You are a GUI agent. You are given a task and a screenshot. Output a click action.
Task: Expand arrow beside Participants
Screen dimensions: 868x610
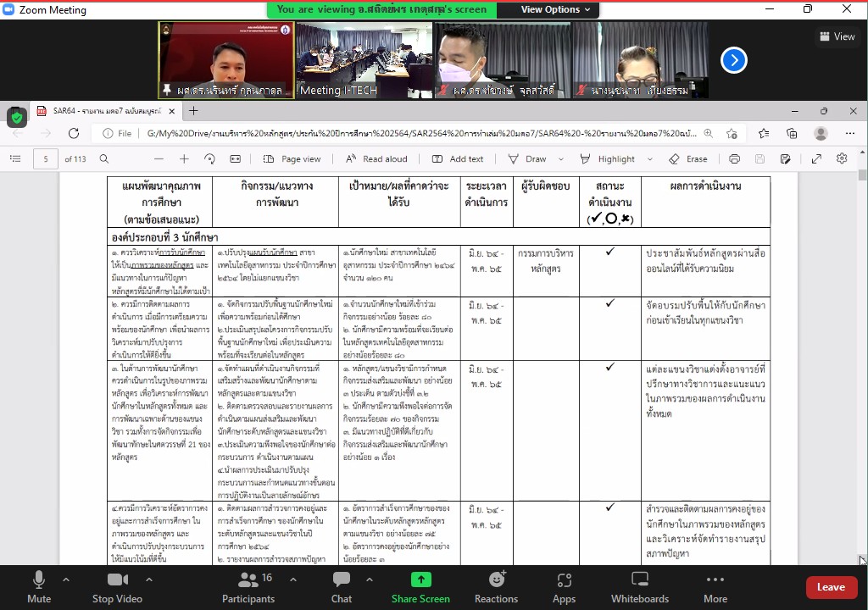292,579
